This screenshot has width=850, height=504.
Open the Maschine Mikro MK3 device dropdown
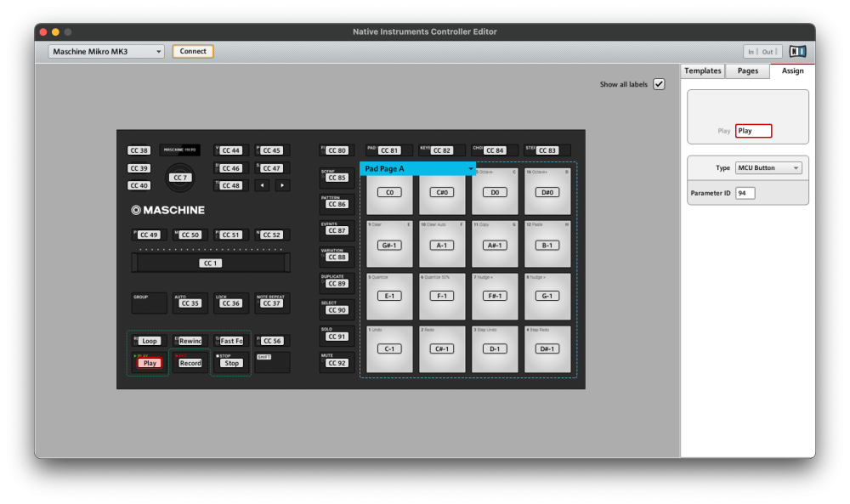click(x=106, y=52)
